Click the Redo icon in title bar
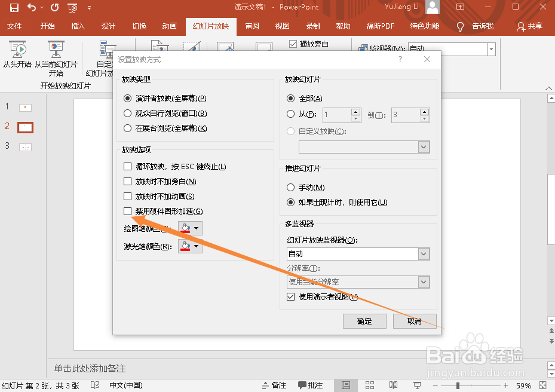The image size is (555, 392). pos(54,7)
